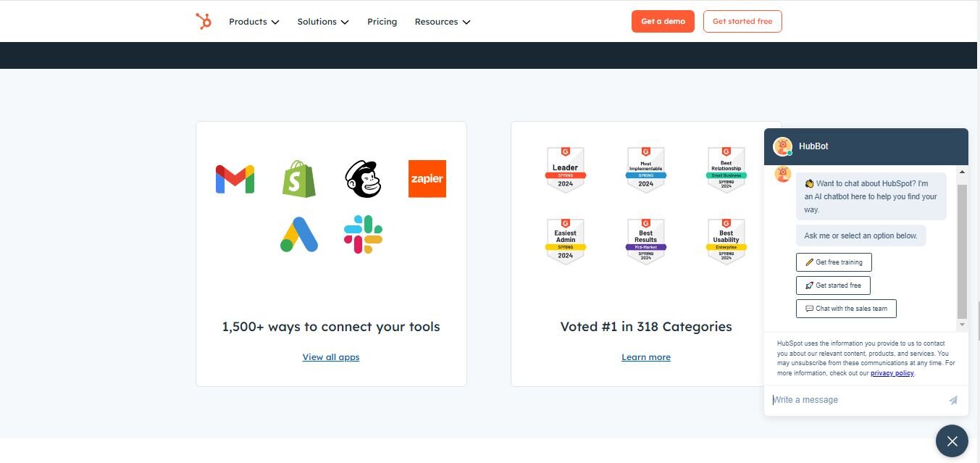This screenshot has width=980, height=463.
Task: Select Get free training chat option
Action: 834,262
